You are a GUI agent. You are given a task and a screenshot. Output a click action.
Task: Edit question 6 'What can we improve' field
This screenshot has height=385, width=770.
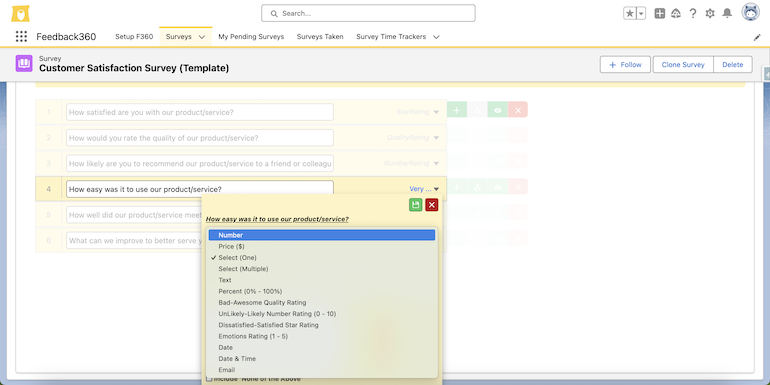(x=134, y=241)
